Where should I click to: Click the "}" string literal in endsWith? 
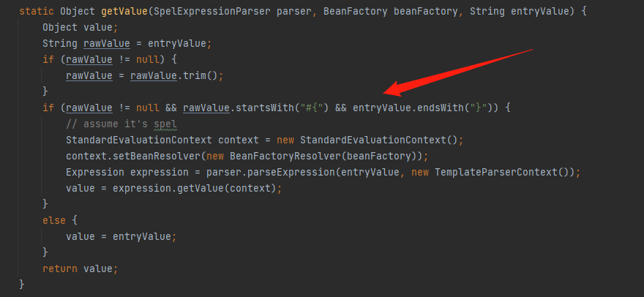[x=481, y=108]
